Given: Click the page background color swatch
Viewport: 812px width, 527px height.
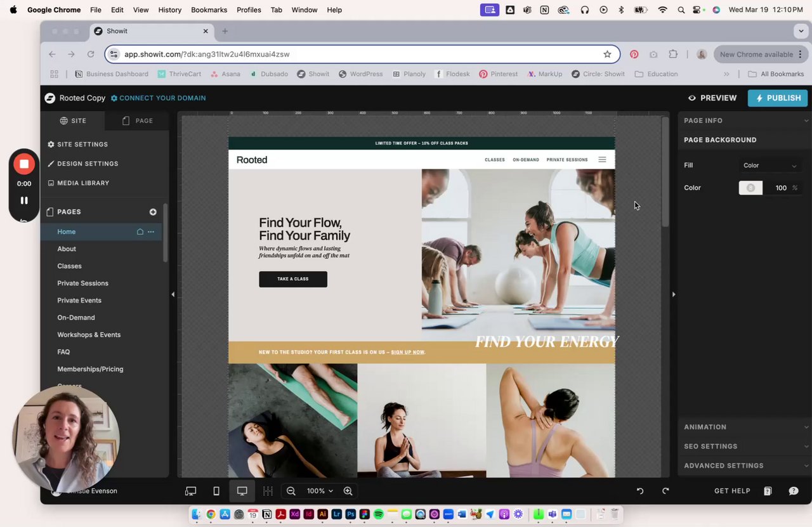Looking at the screenshot, I should [x=750, y=188].
